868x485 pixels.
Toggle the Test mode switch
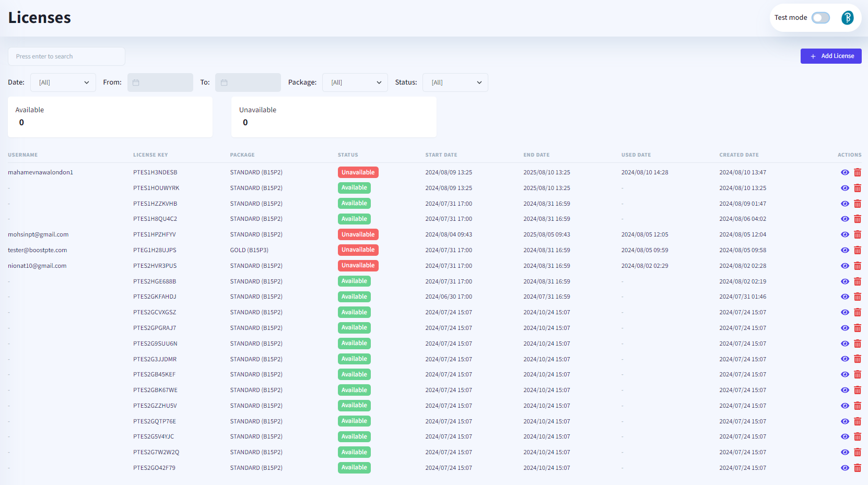click(x=820, y=18)
